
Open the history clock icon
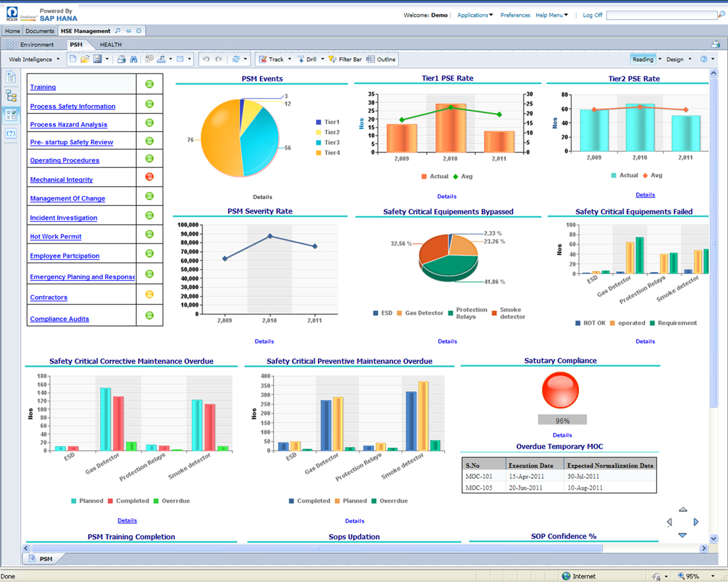pyautogui.click(x=149, y=59)
